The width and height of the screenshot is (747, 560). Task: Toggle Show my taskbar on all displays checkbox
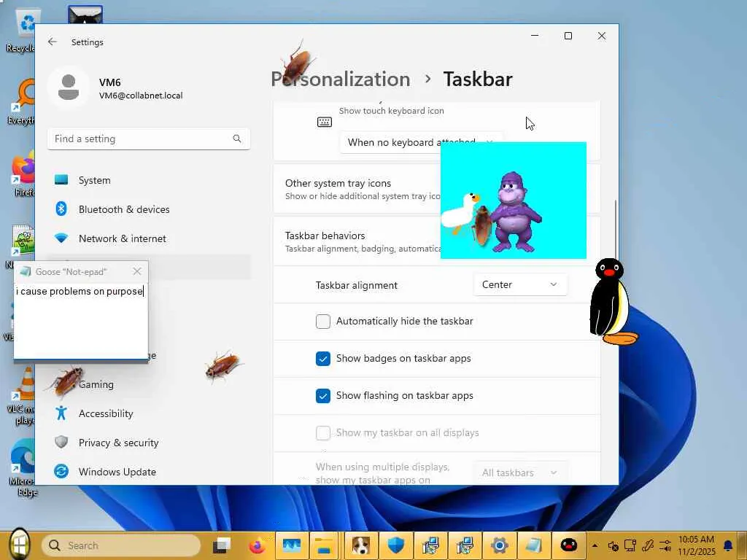pyautogui.click(x=323, y=433)
